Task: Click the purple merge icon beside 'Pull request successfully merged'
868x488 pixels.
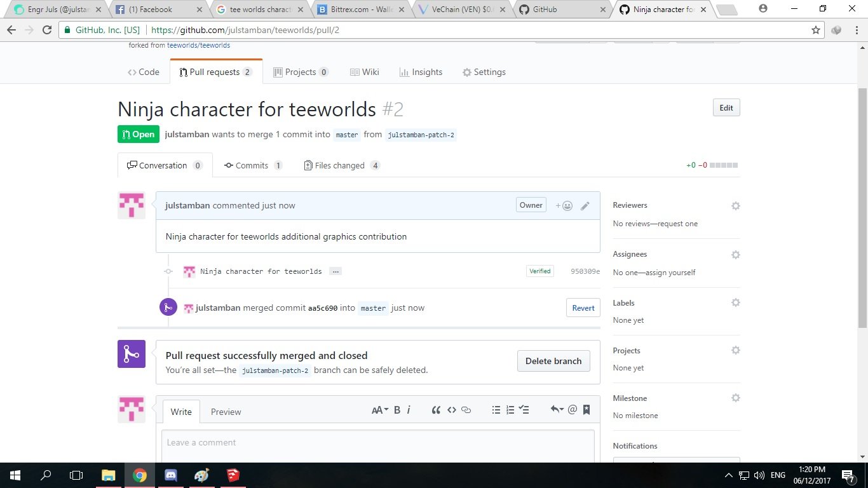Action: (132, 354)
